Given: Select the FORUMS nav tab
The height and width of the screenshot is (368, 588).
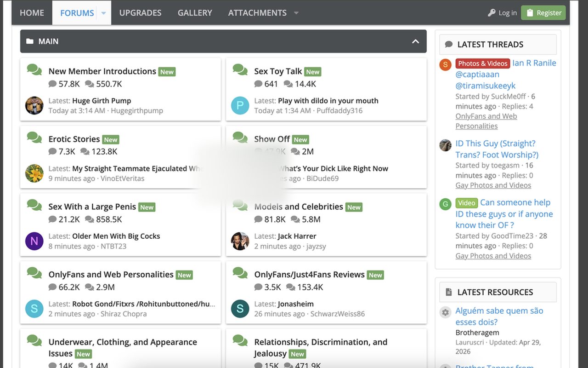Looking at the screenshot, I should pos(77,13).
